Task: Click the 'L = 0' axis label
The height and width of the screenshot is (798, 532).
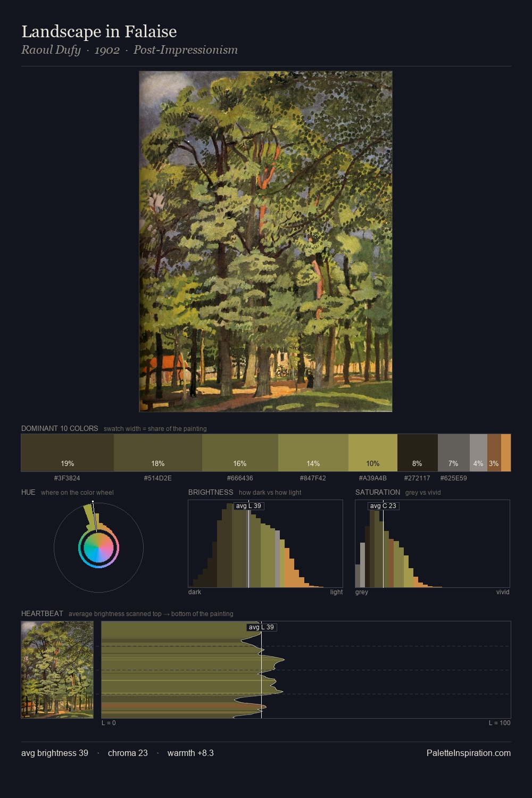Action: click(x=109, y=723)
